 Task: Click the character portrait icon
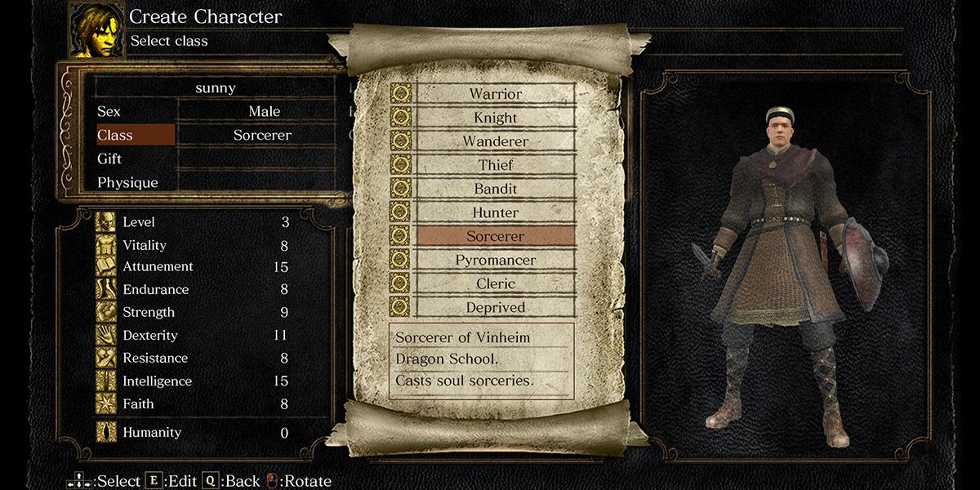click(x=96, y=30)
